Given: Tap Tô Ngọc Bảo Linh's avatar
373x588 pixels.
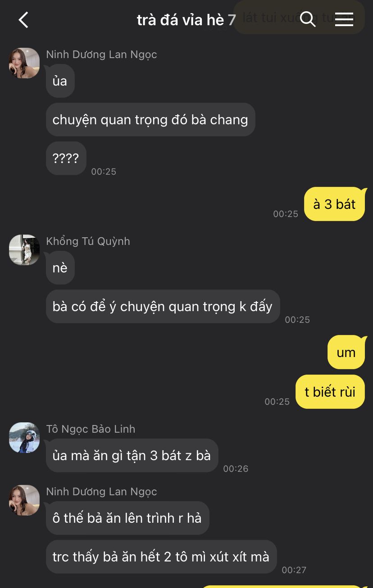Looking at the screenshot, I should 24,438.
